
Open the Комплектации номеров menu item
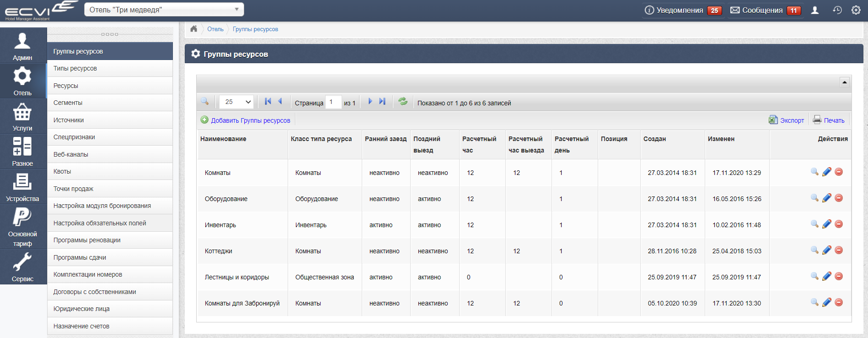pyautogui.click(x=110, y=274)
